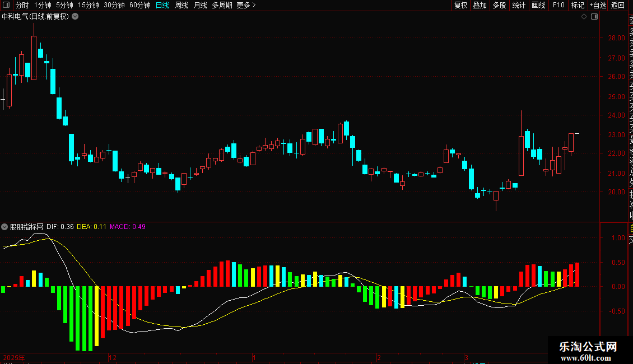
Task: Toggle the left sidebar panel icon
Action: tap(6, 5)
